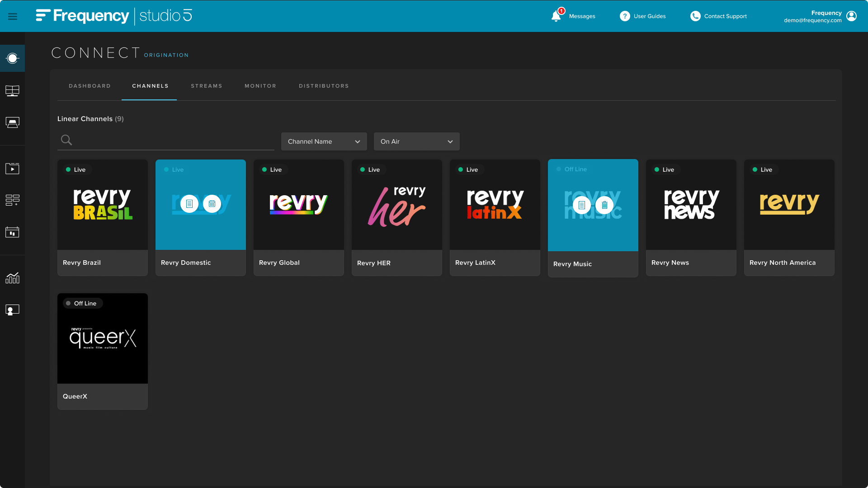Open the Revry Brazil channel thumbnail

(x=103, y=205)
